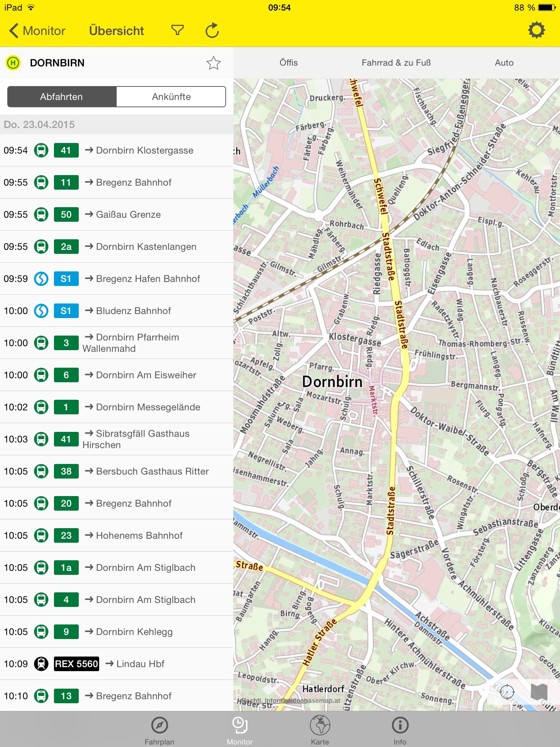Open line 4 Dornbirn Am Stiglbach
The width and height of the screenshot is (560, 747).
117,600
